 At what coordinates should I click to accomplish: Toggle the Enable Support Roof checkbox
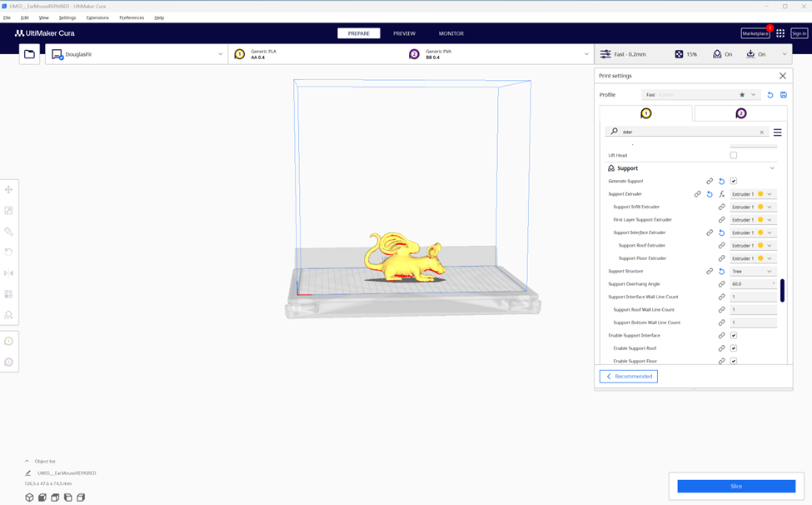[x=734, y=348]
